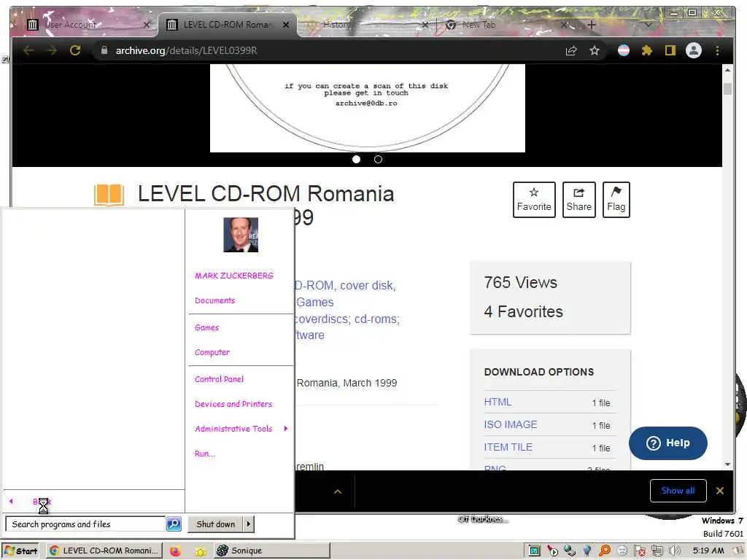
Task: Close the User Account tab
Action: tap(146, 25)
